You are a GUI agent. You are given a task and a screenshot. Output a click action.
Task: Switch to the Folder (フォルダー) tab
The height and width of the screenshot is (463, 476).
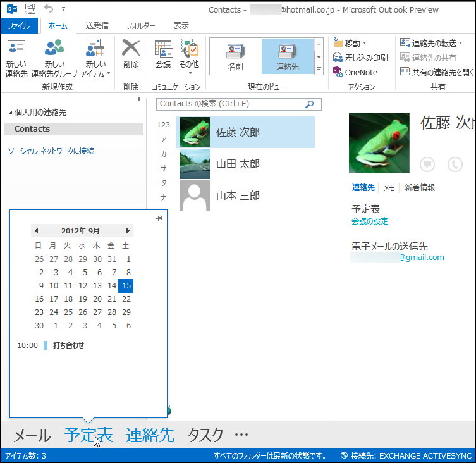coord(140,25)
